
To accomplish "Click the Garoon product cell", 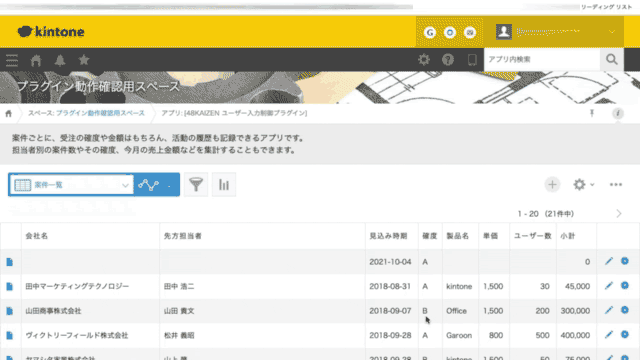I will (x=459, y=336).
